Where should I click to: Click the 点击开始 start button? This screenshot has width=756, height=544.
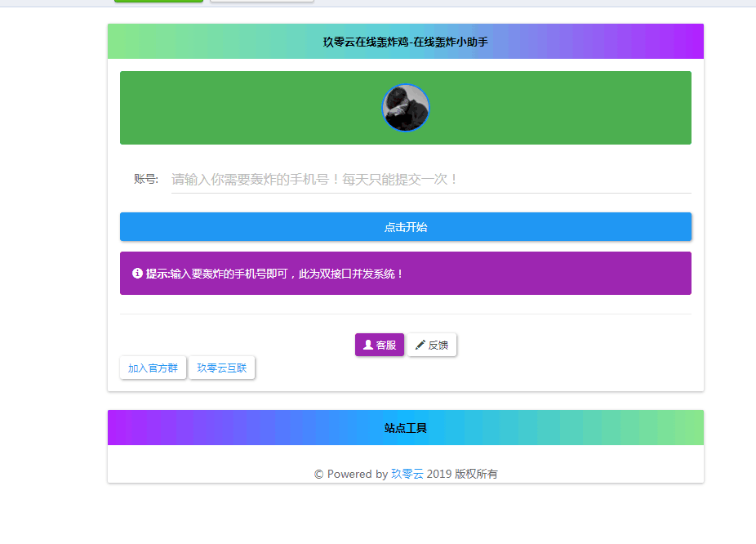click(406, 226)
